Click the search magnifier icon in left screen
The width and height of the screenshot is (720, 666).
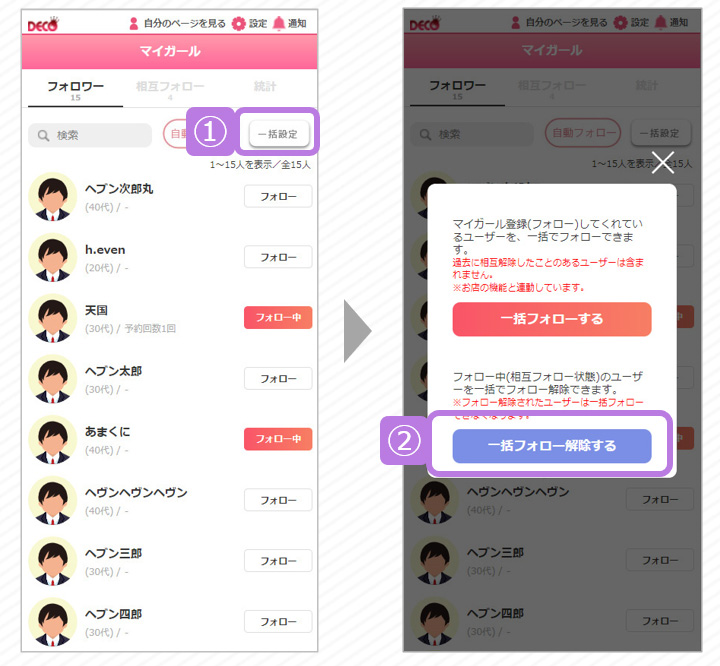[x=43, y=135]
